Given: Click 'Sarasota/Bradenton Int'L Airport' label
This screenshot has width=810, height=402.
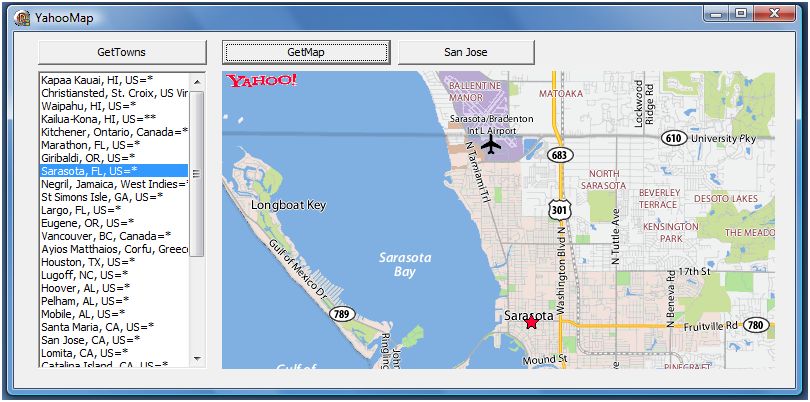Looking at the screenshot, I should [x=491, y=125].
